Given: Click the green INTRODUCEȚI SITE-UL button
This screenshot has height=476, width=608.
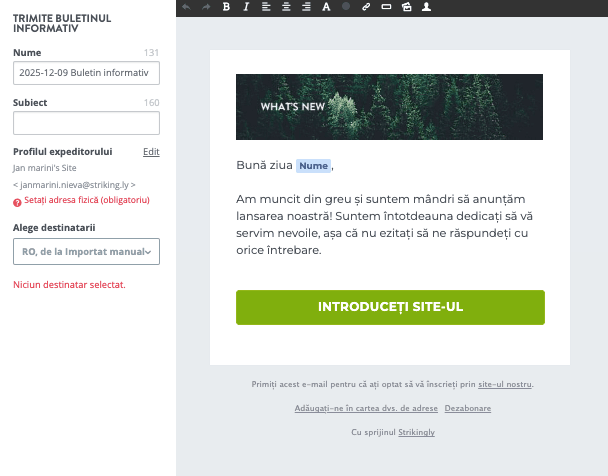Looking at the screenshot, I should [390, 307].
